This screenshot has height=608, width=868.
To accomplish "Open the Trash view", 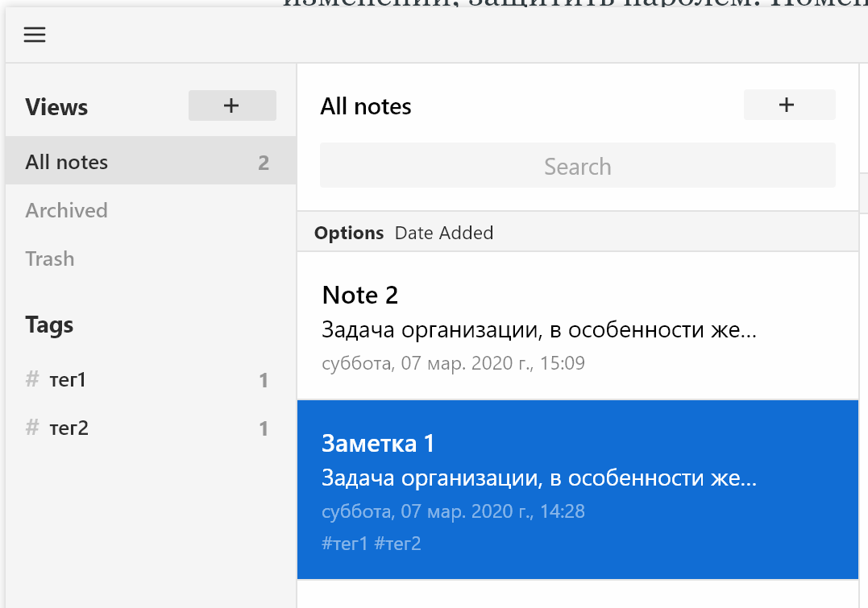I will coord(151,259).
